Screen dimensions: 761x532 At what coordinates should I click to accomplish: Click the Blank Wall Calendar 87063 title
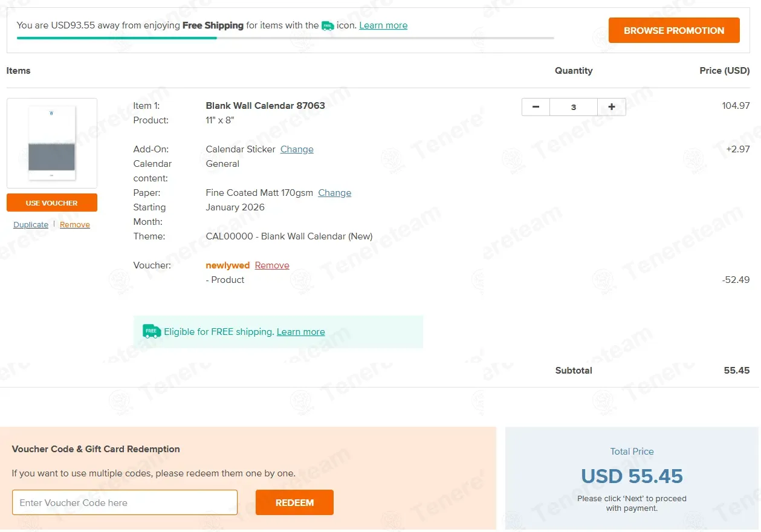point(265,106)
